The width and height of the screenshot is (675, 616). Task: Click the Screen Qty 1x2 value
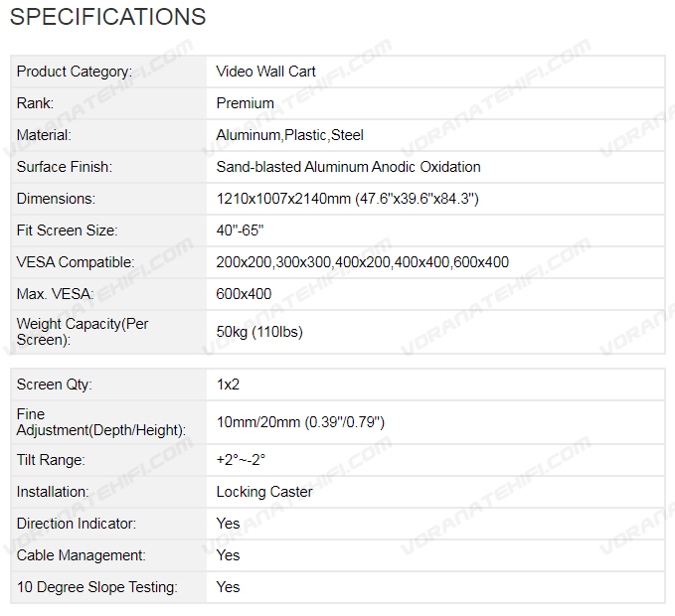pyautogui.click(x=228, y=385)
